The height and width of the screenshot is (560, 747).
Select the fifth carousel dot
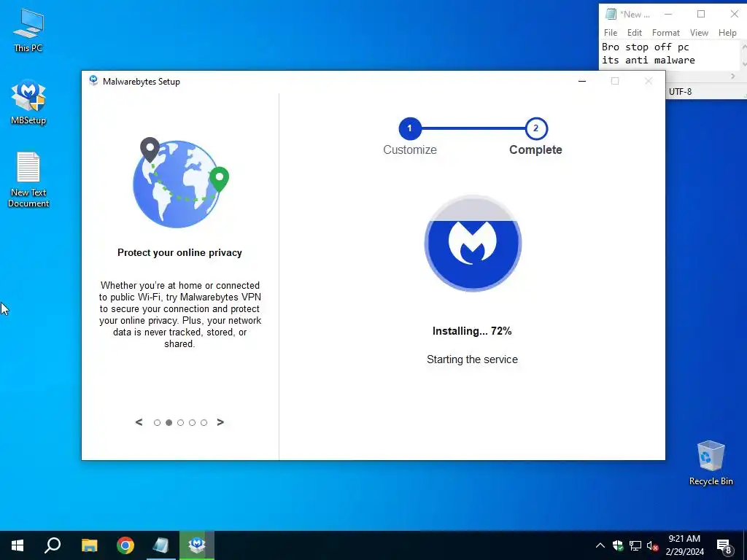coord(204,423)
